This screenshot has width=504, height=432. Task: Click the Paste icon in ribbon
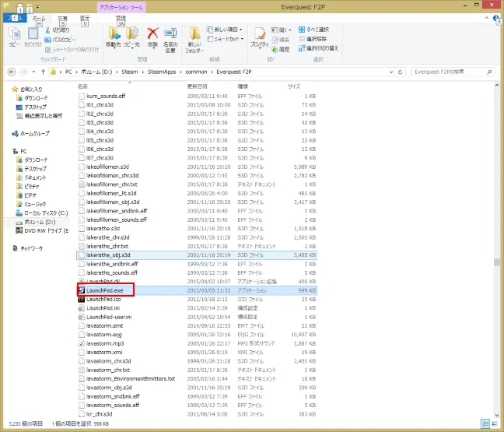click(x=33, y=33)
